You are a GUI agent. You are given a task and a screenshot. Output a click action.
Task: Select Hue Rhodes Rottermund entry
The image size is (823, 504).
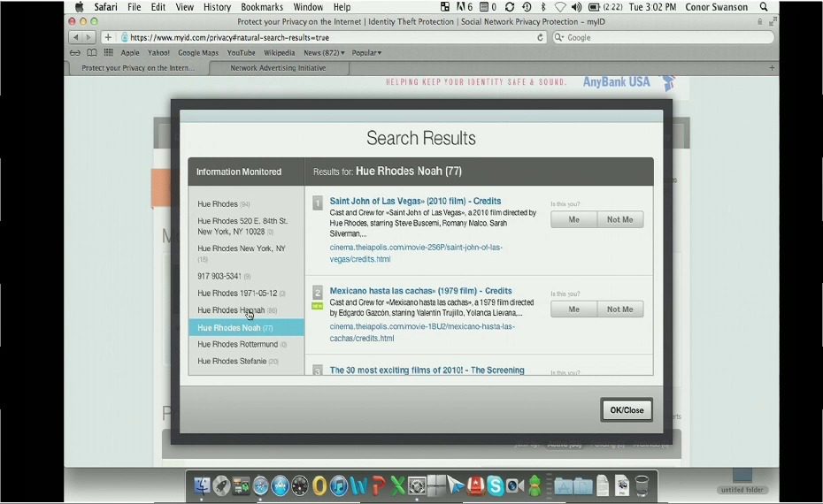(242, 345)
